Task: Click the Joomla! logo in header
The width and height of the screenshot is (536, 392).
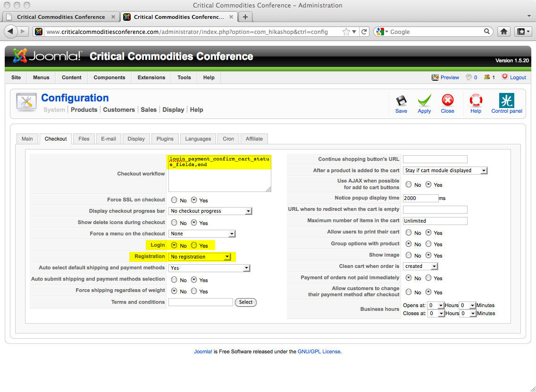Action: click(47, 56)
